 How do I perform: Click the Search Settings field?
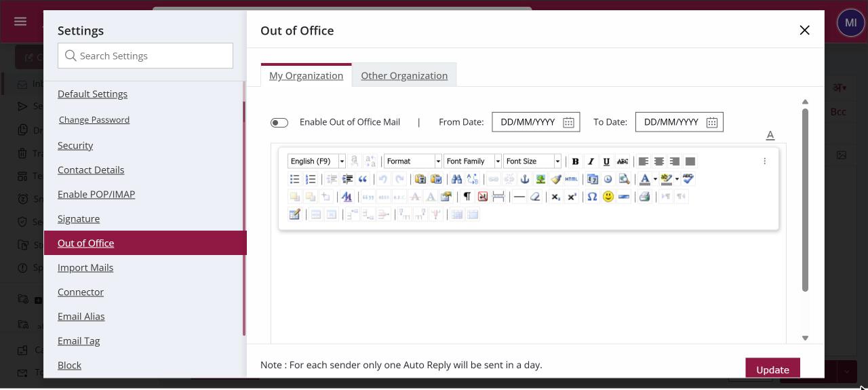pos(145,56)
